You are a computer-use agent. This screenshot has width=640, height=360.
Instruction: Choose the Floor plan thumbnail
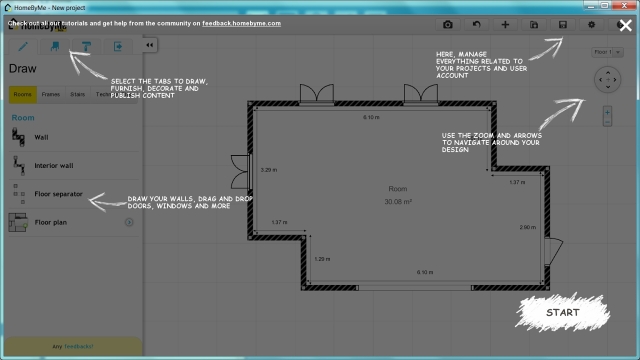tap(18, 222)
